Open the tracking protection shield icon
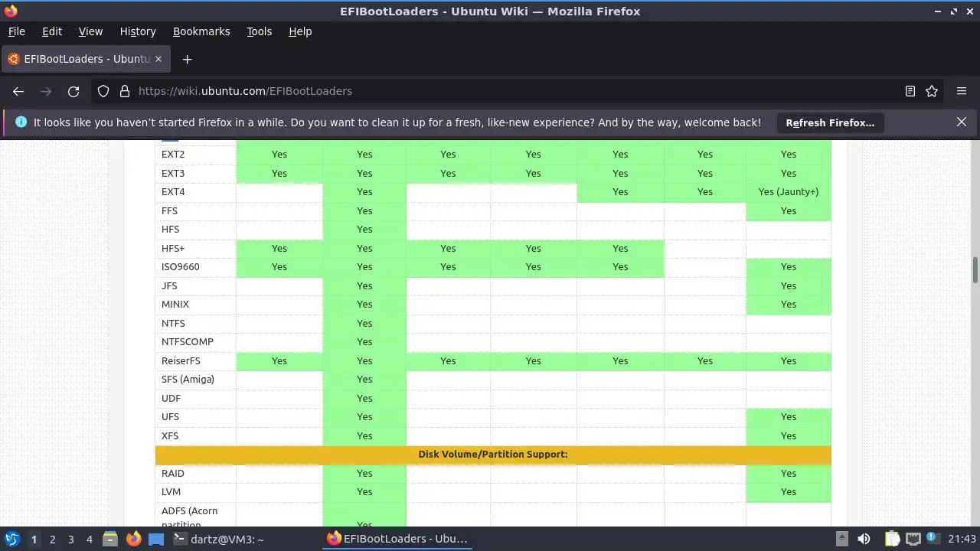The image size is (980, 551). click(103, 91)
